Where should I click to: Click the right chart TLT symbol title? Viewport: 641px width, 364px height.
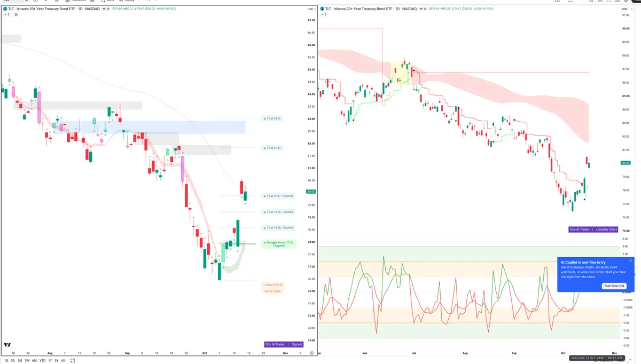pos(371,9)
